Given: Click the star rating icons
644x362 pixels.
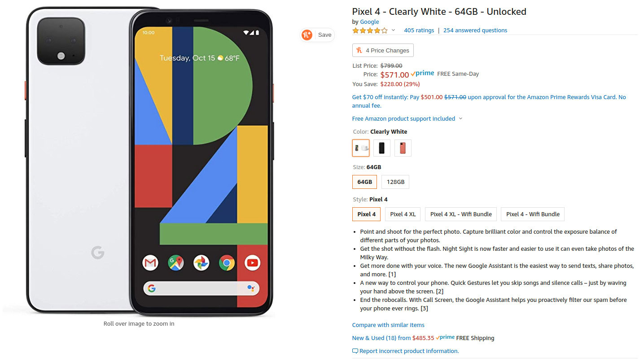Looking at the screenshot, I should (370, 31).
